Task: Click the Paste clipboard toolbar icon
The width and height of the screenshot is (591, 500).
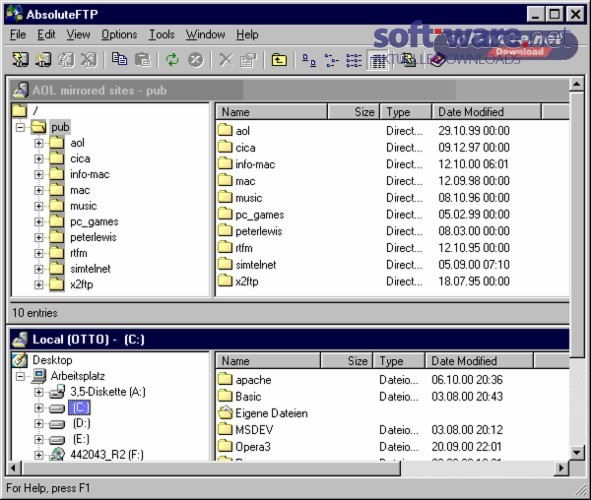Action: click(x=143, y=60)
